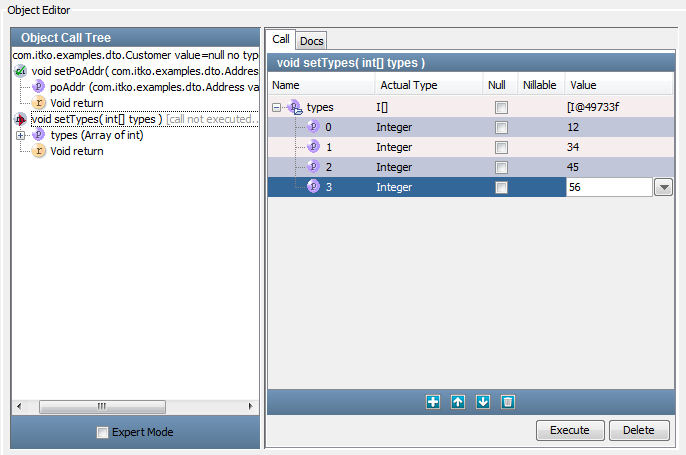Click the executed-call icon beside setPoAddr

click(x=20, y=71)
